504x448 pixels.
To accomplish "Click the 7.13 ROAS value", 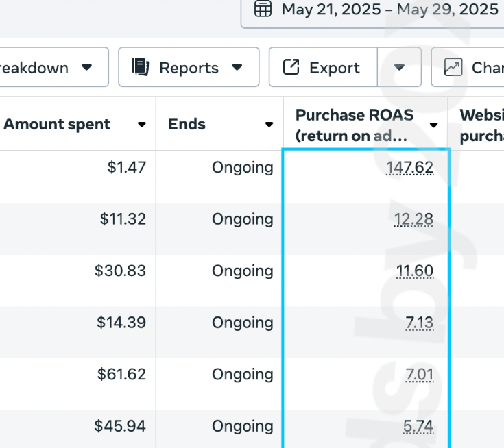I will point(419,323).
